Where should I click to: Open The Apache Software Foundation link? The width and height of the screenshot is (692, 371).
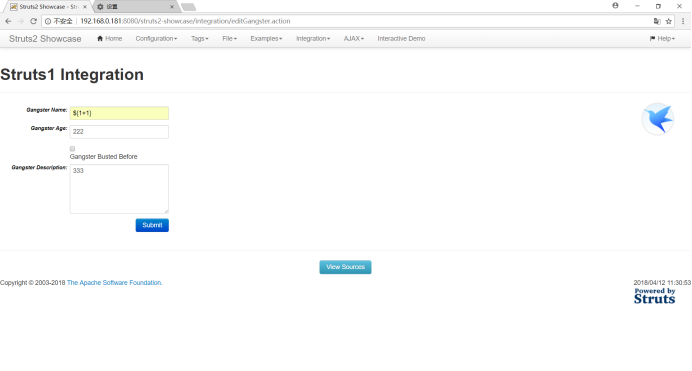pyautogui.click(x=114, y=283)
